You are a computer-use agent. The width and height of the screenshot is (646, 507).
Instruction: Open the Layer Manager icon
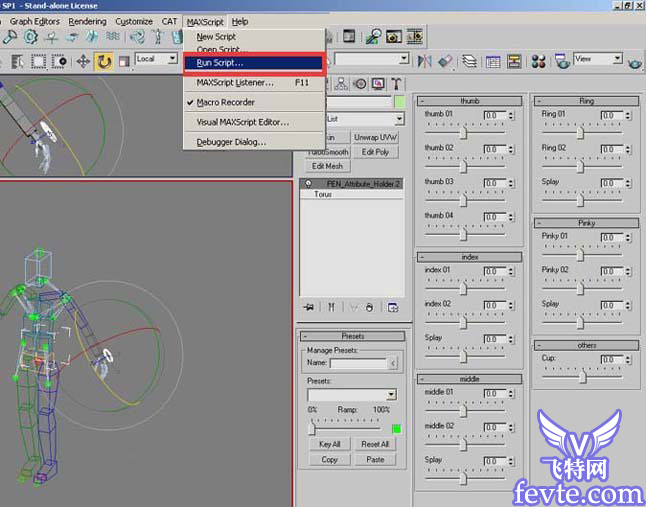(469, 61)
